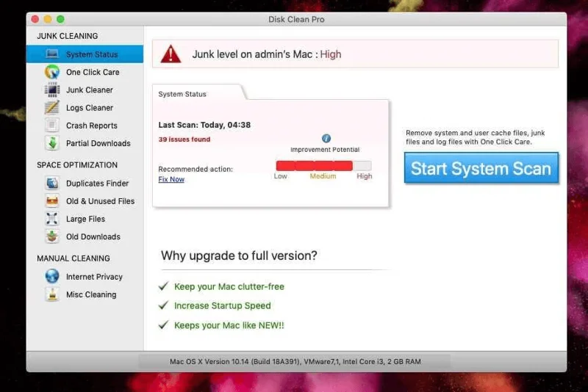Select Duplicates Finder label
Image resolution: width=588 pixels, height=392 pixels.
pyautogui.click(x=97, y=184)
